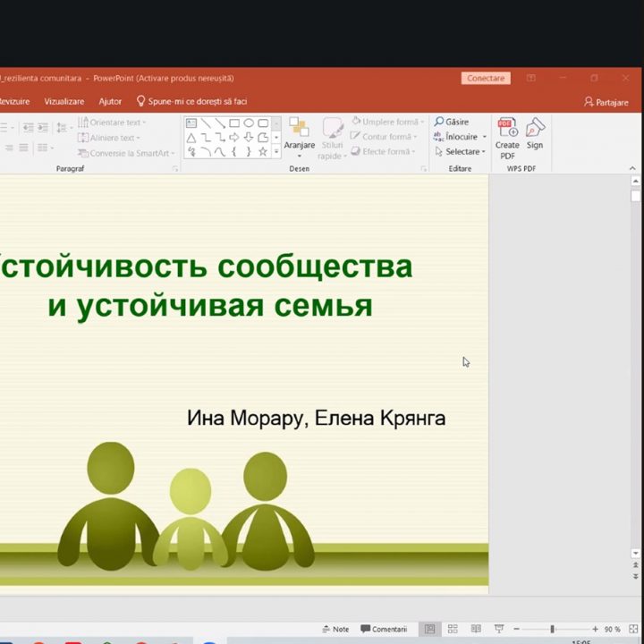644x644 pixels.
Task: Expand the shapes gallery with the More arrow
Action: 276,153
